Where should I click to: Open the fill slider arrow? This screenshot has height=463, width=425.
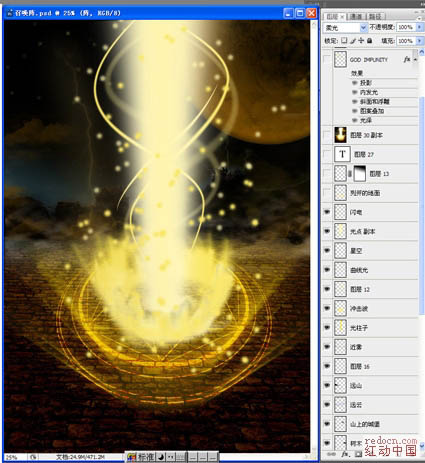419,41
